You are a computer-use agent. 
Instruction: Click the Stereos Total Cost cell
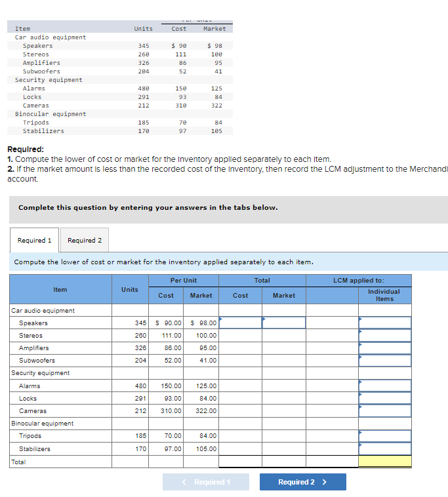click(240, 335)
